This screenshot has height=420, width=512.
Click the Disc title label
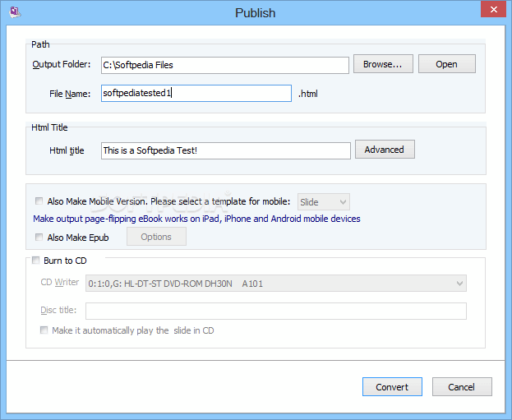[x=58, y=310]
